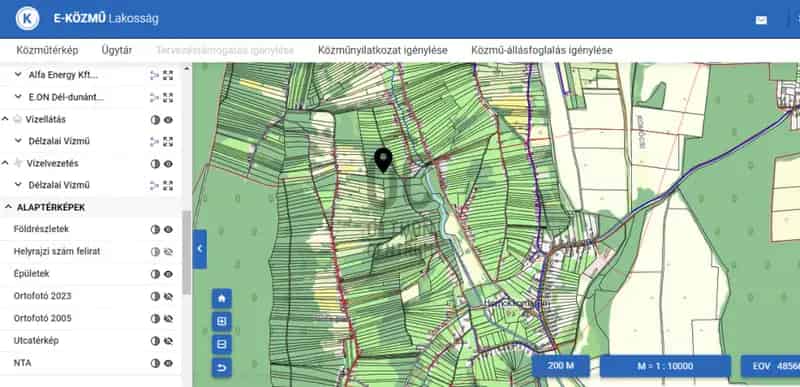Expand the E.ON Dél-dunánt... entry
800x387 pixels.
click(x=18, y=97)
